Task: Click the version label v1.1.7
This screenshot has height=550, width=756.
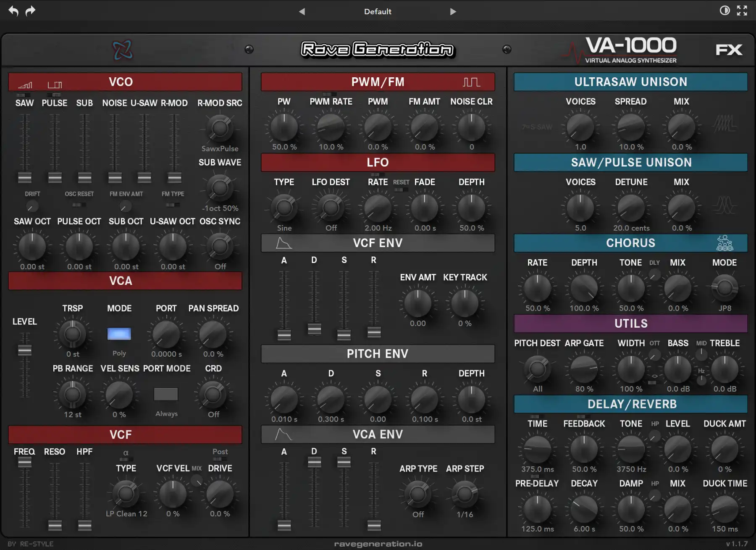Action: pyautogui.click(x=737, y=544)
